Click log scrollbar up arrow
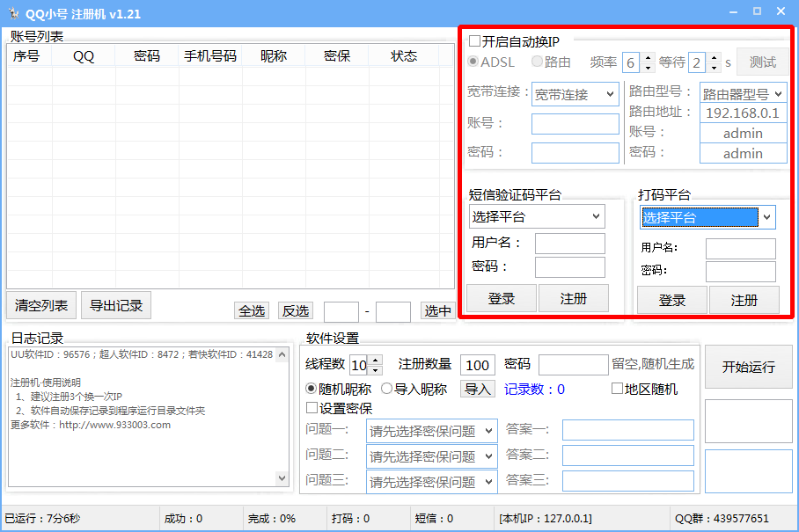 tap(282, 355)
